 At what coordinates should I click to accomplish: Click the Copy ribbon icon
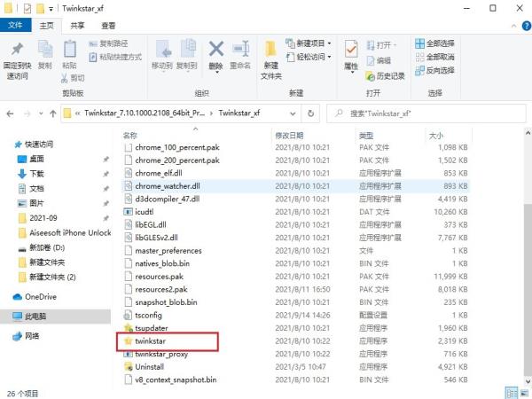[x=45, y=50]
